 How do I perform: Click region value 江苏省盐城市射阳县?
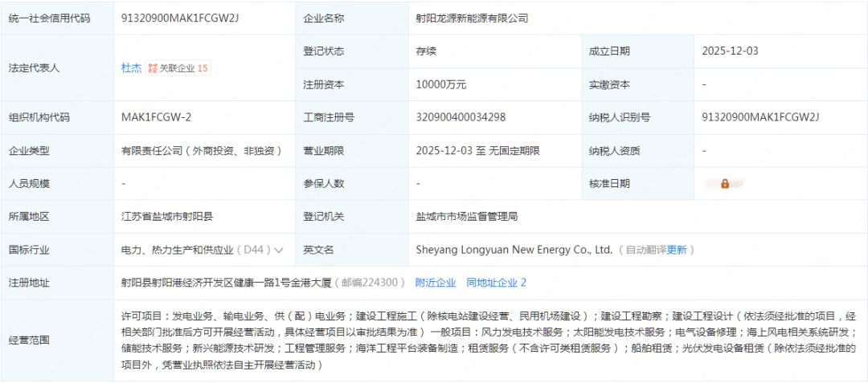point(167,217)
